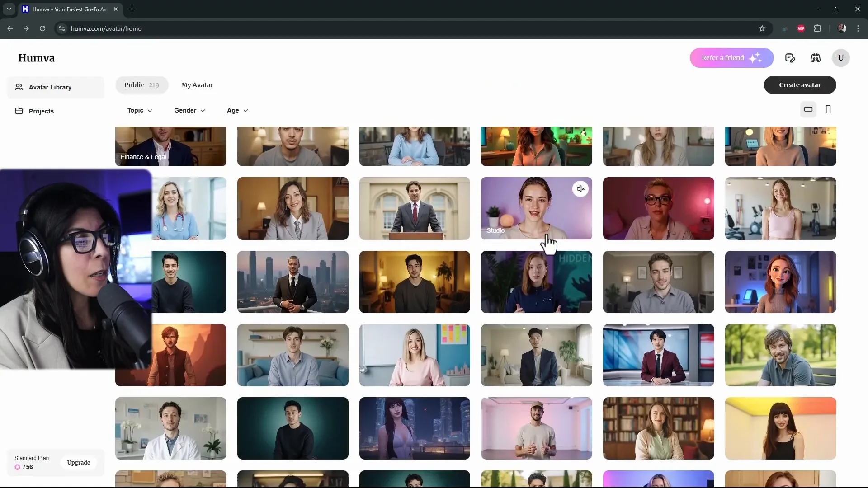This screenshot has height=488, width=868.
Task: Unmute the Studio avatar preview
Action: click(580, 189)
